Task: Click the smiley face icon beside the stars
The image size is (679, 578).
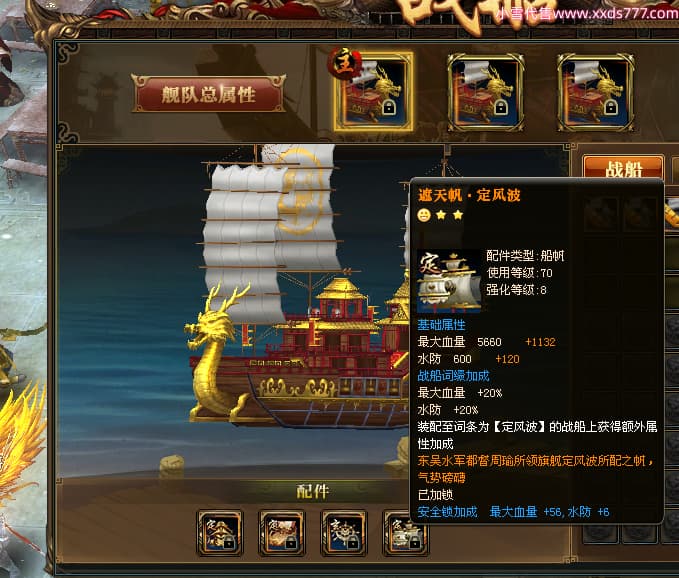Action: tap(424, 215)
